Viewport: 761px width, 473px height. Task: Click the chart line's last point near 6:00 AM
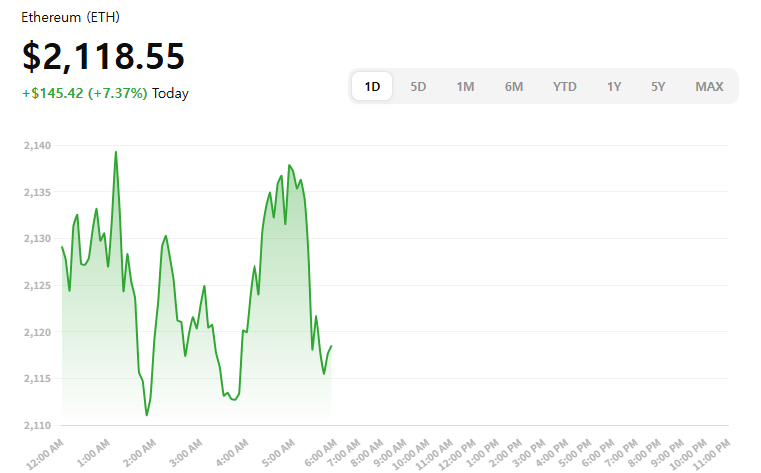331,346
